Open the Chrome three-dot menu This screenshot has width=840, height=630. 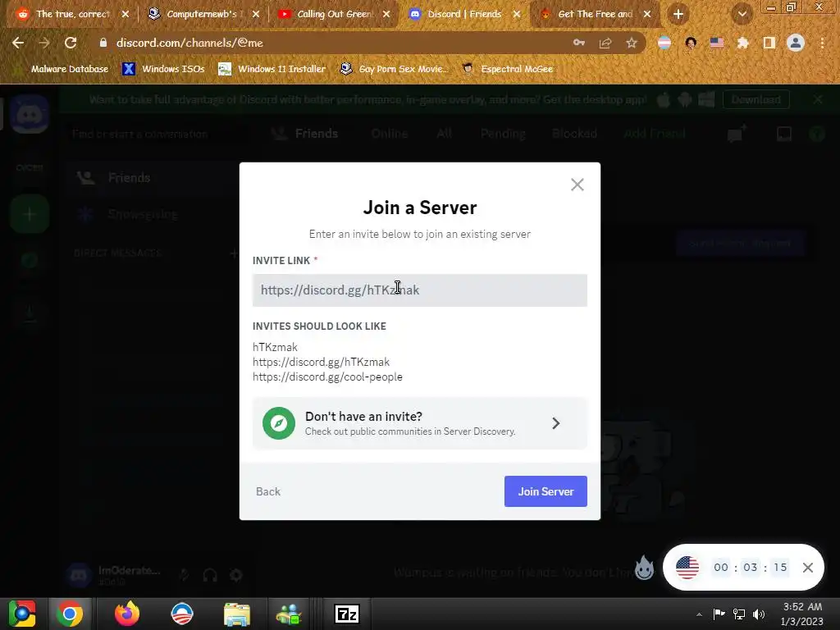tap(822, 43)
